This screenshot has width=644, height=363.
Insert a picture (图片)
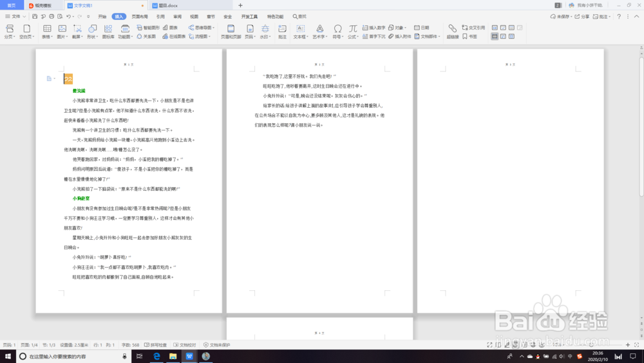click(62, 31)
